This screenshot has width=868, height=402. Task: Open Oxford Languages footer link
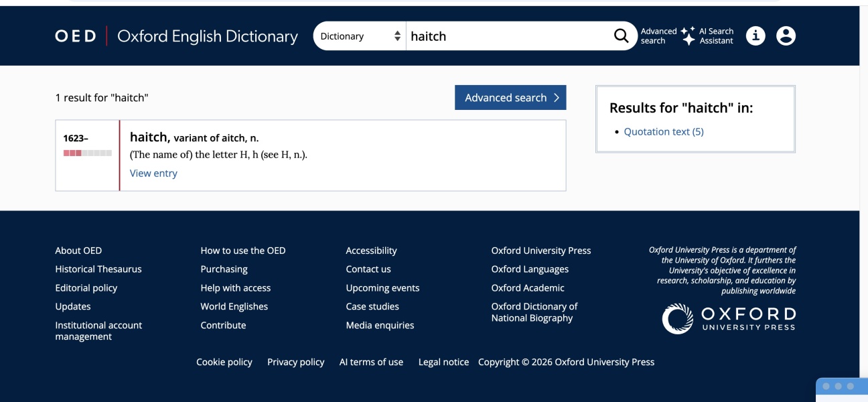530,269
